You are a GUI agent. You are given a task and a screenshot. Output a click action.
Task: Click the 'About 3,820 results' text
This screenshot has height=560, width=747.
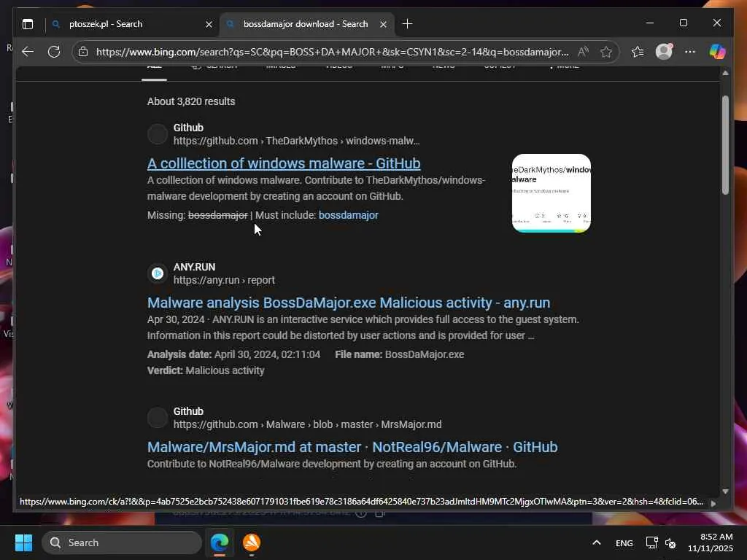[191, 101]
